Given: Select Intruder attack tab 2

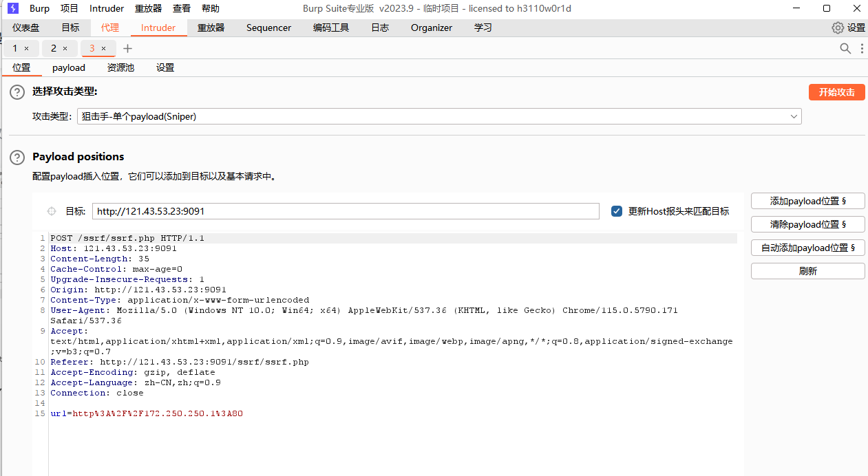Looking at the screenshot, I should [54, 48].
